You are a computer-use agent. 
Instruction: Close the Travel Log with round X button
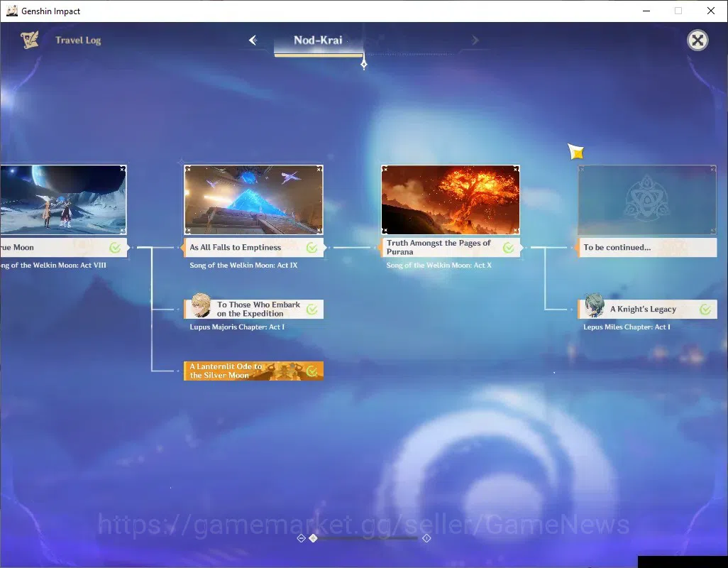tap(697, 40)
